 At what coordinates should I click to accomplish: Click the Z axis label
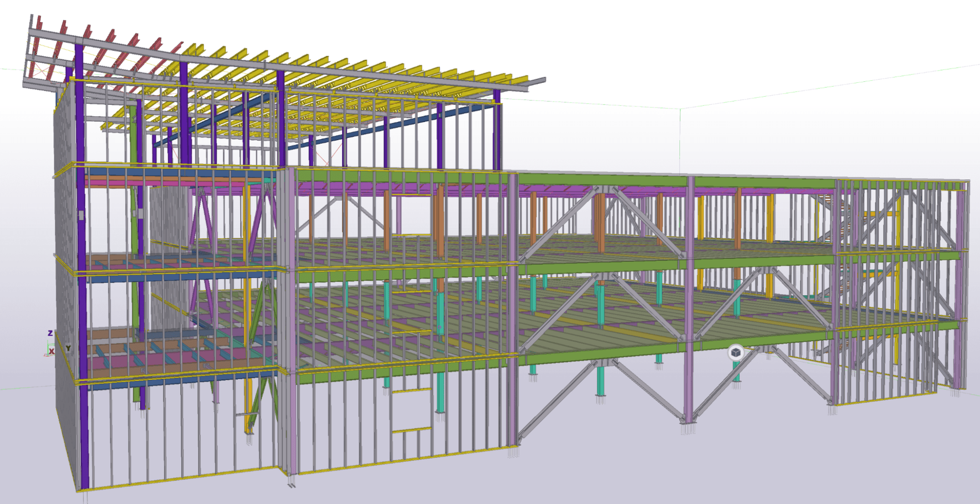tap(50, 333)
